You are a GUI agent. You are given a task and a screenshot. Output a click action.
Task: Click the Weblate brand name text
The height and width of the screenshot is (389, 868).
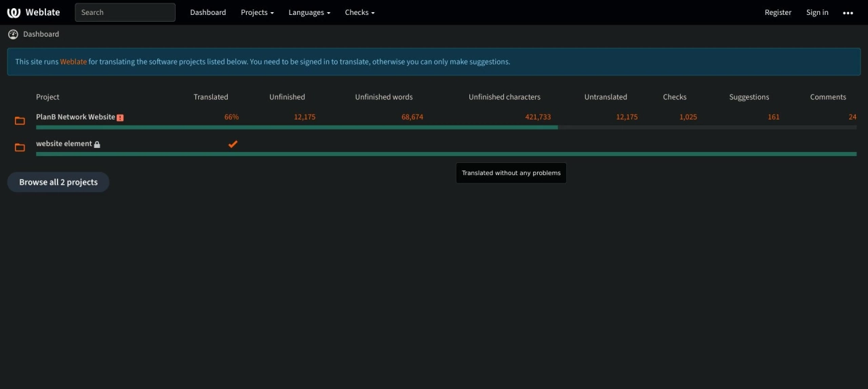click(x=43, y=12)
